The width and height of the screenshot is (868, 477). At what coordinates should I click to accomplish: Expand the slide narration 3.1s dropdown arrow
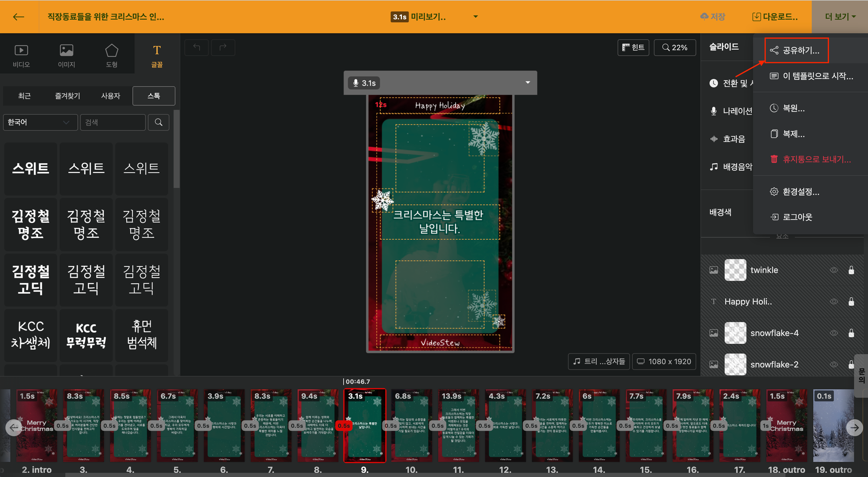[x=528, y=83]
